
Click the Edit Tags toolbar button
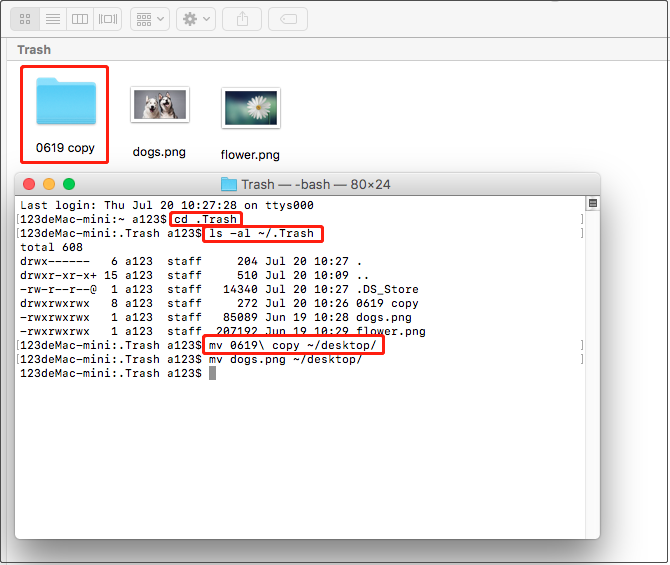[288, 18]
